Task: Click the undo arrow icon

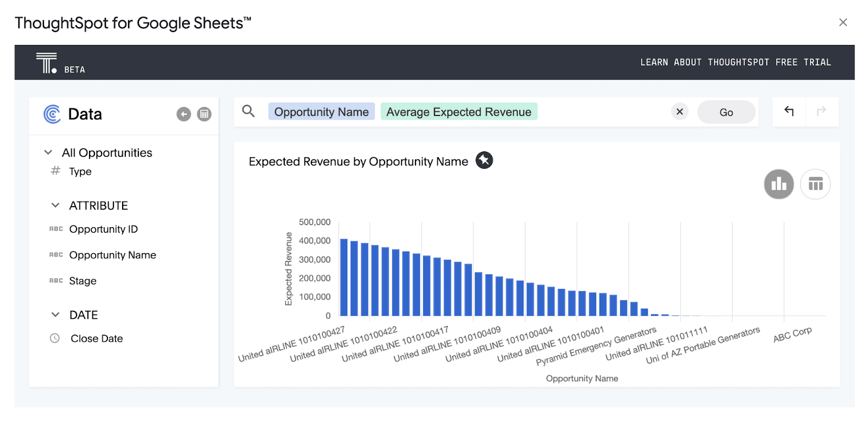Action: 789,111
